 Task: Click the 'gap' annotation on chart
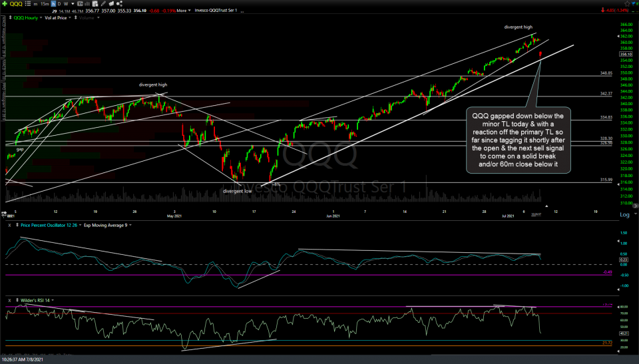coord(20,149)
